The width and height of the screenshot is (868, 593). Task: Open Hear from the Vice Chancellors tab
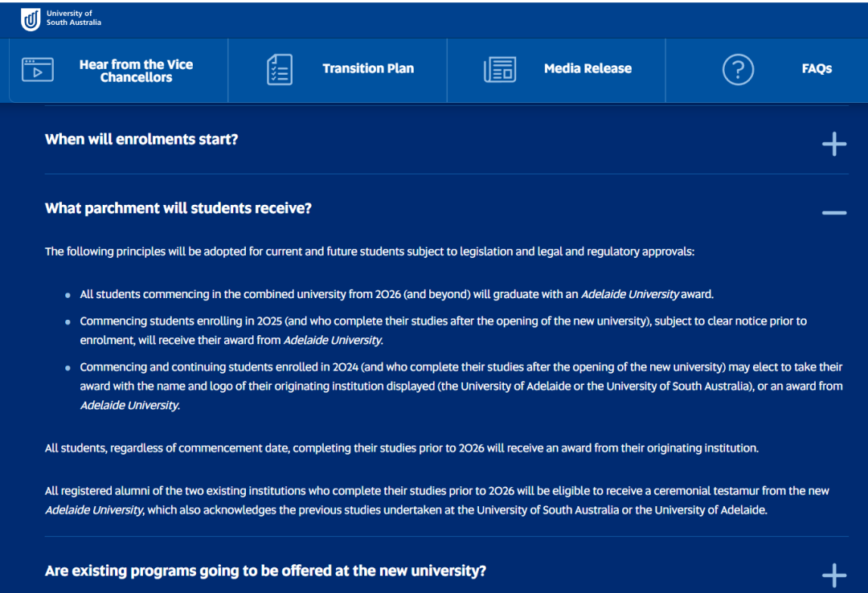tap(136, 71)
